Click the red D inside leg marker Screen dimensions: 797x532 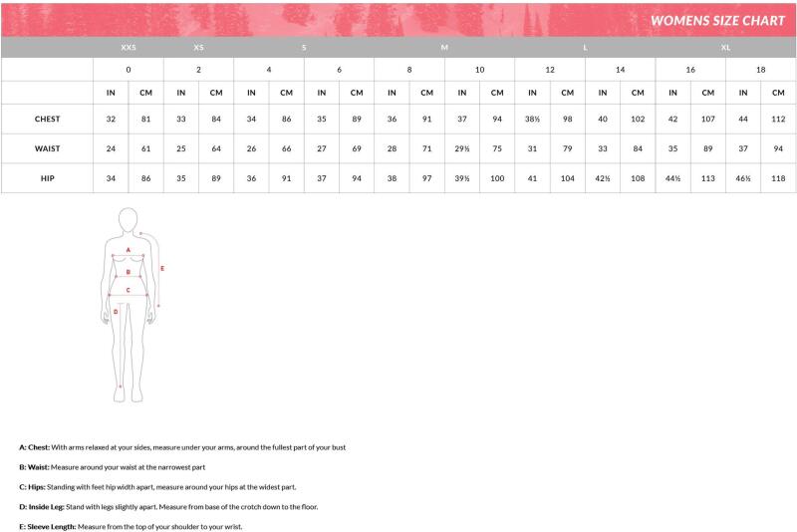tap(117, 311)
